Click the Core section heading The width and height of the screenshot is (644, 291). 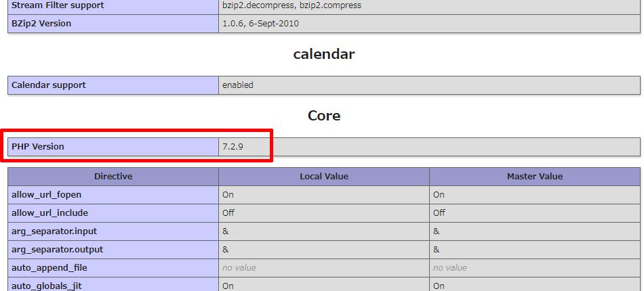323,116
